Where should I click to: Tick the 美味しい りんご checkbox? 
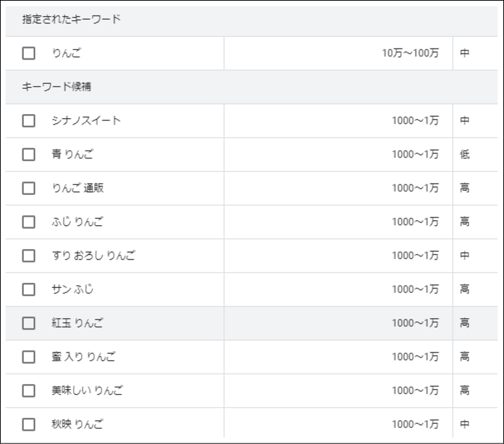[29, 391]
